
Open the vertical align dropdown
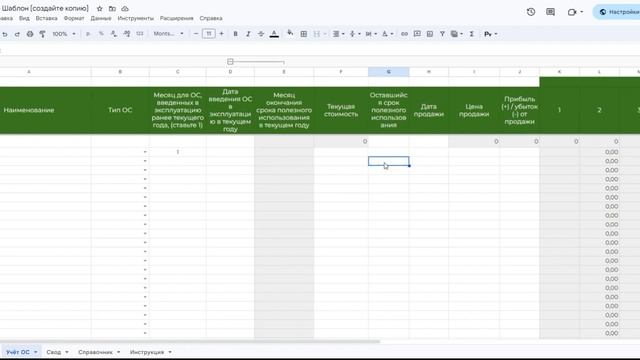point(355,34)
